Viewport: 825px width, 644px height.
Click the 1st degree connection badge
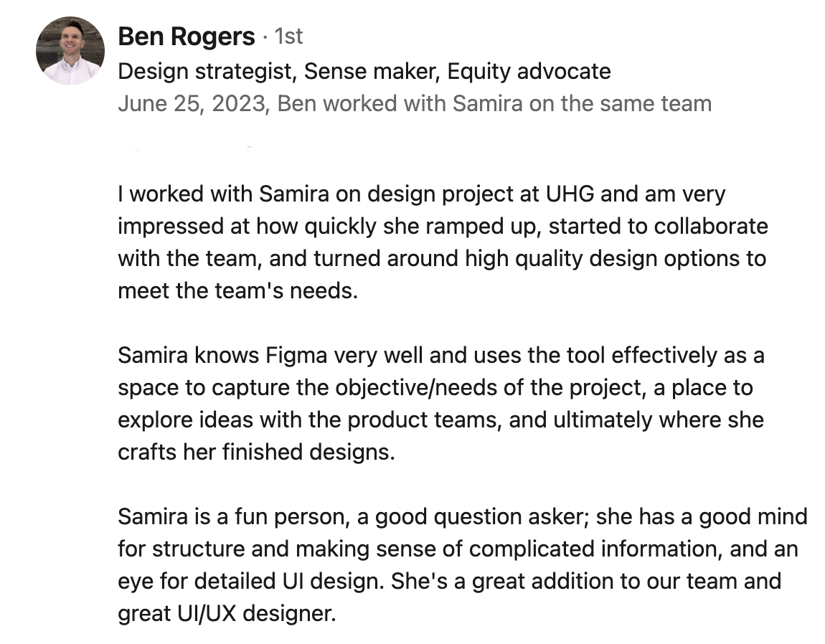click(x=288, y=37)
